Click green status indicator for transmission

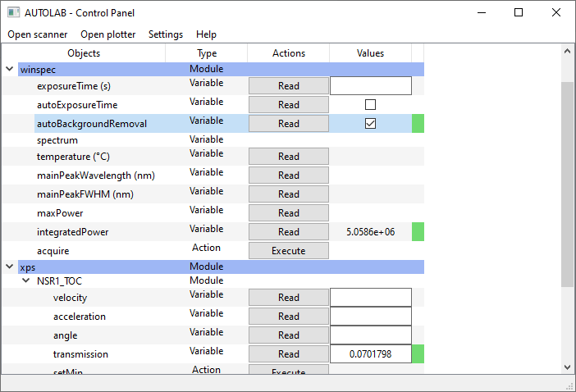tap(418, 354)
